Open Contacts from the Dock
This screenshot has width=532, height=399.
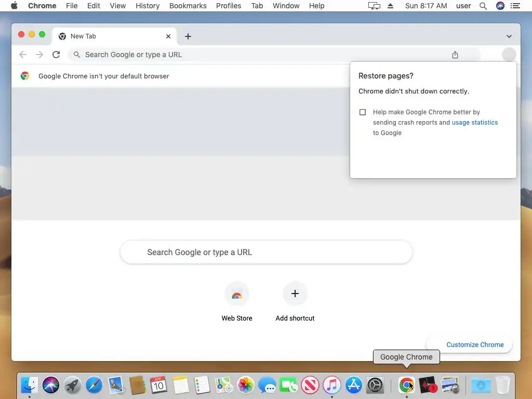[x=137, y=385]
